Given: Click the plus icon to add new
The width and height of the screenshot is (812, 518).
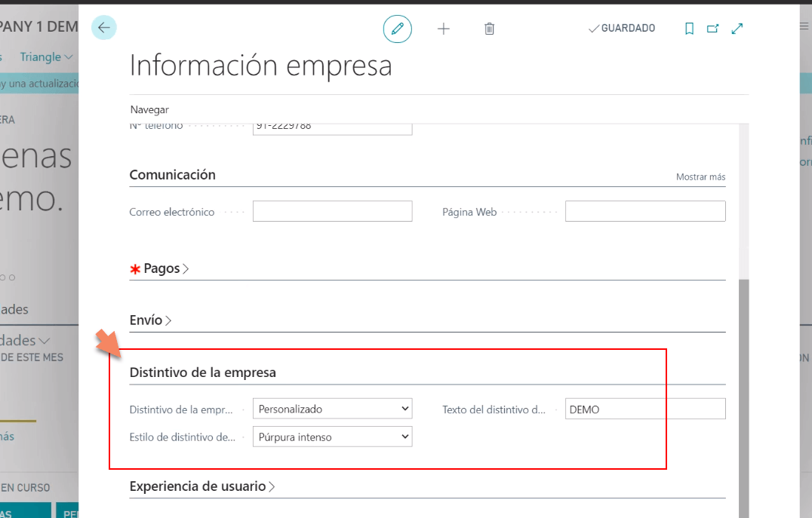Looking at the screenshot, I should point(444,29).
